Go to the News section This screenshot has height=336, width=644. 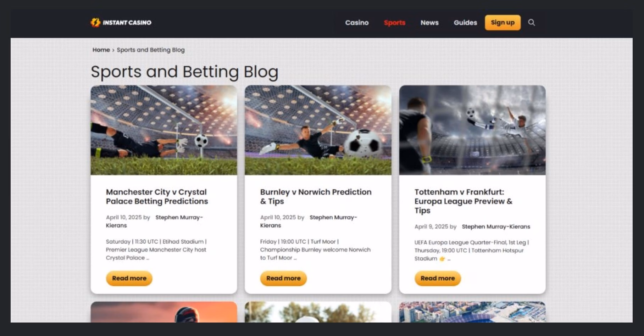[429, 23]
